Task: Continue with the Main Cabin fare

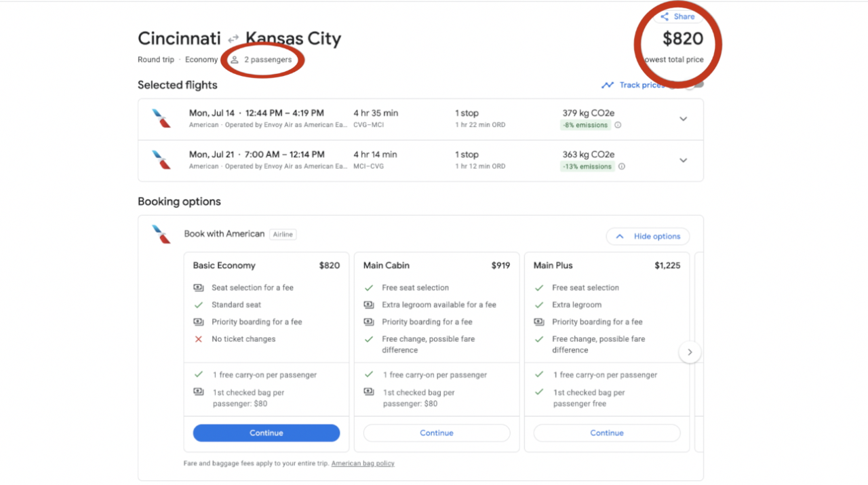Action: pos(436,433)
